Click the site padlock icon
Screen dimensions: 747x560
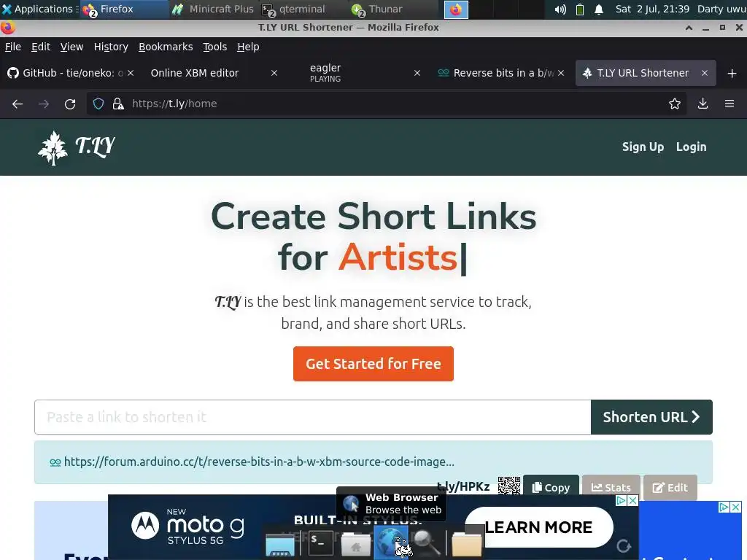tap(117, 104)
